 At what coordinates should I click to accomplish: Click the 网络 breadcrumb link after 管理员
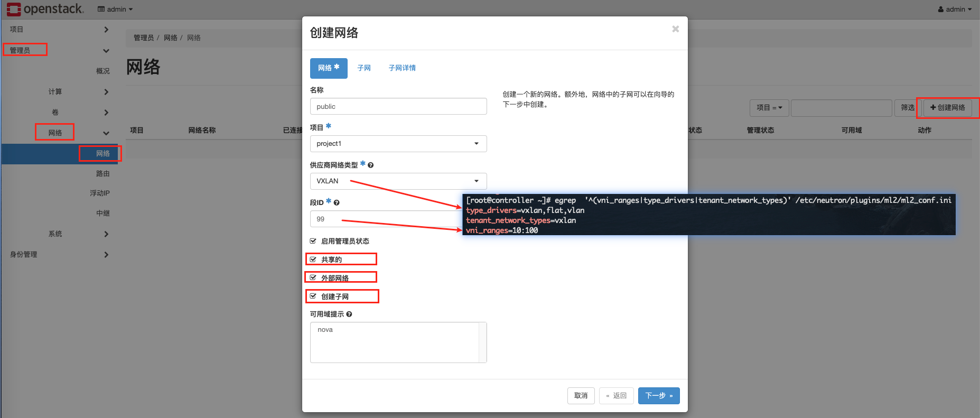[x=171, y=38]
